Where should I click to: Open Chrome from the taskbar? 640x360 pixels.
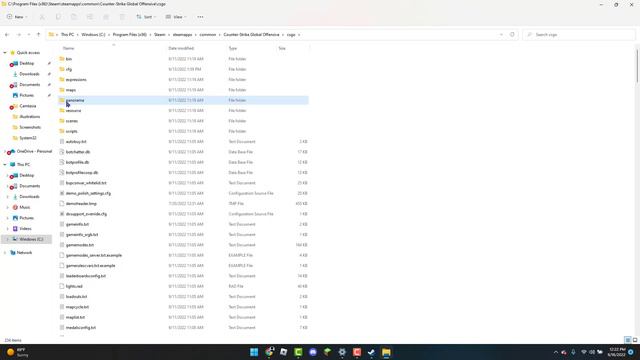269,352
